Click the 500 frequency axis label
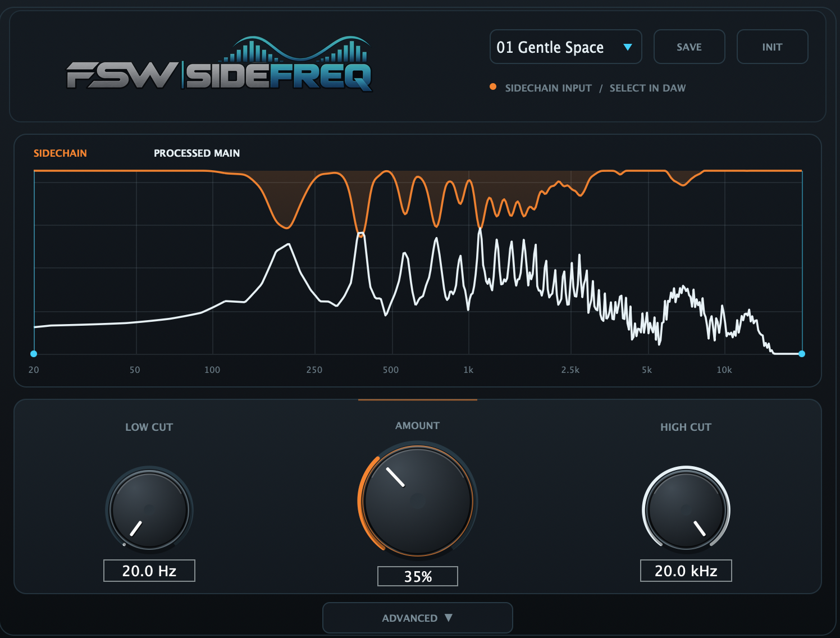This screenshot has width=840, height=638. 391,370
